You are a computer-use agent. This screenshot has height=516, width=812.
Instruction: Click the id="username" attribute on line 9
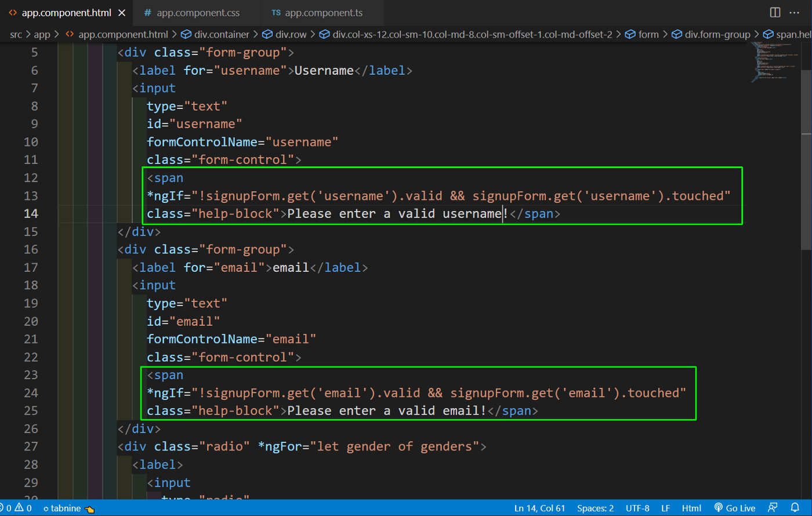[x=194, y=123]
